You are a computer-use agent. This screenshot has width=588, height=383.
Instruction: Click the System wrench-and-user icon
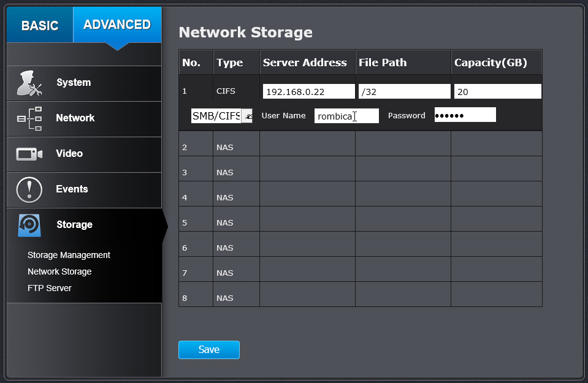[29, 83]
